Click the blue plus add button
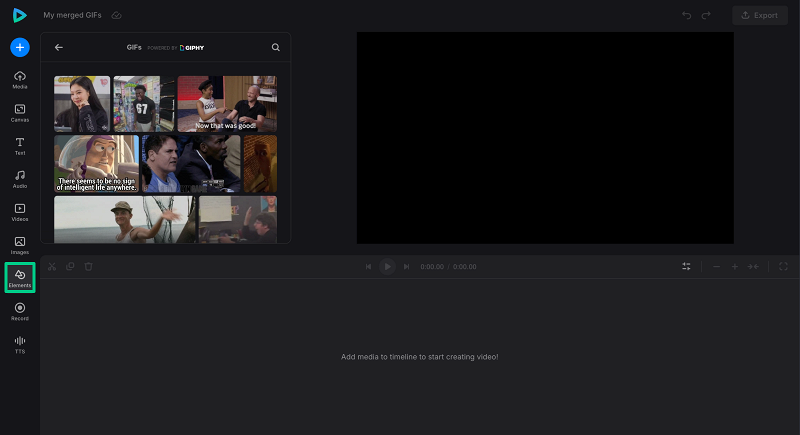 (x=20, y=47)
